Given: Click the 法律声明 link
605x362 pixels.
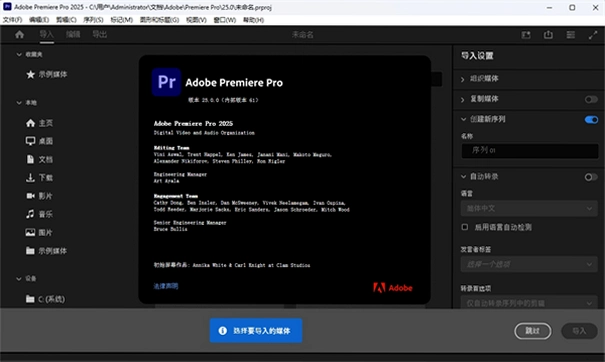Looking at the screenshot, I should coord(166,286).
